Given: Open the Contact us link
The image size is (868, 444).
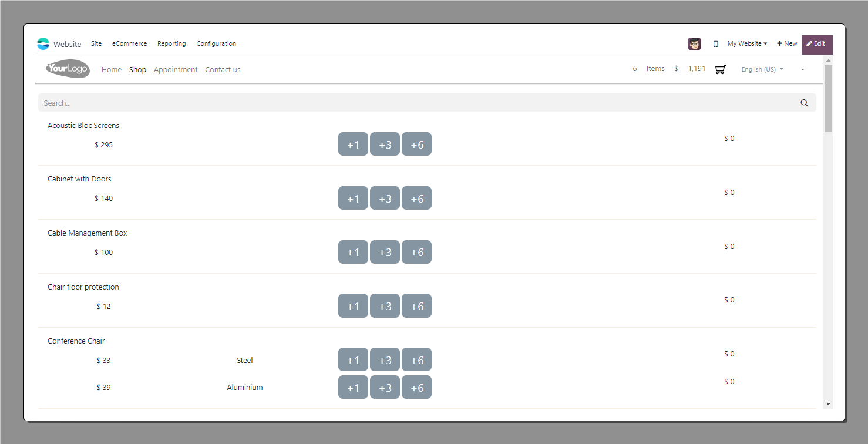Looking at the screenshot, I should pos(223,69).
